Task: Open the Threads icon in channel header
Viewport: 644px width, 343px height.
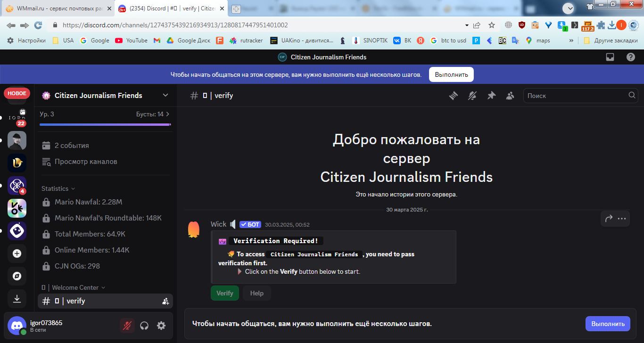Action: (x=454, y=96)
